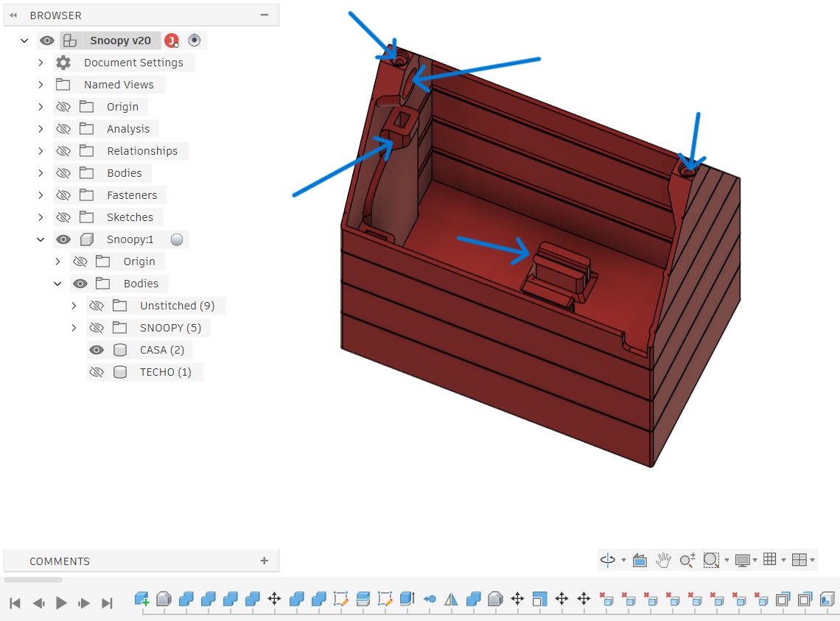Jump to the start of the timeline
Screen dimensions: 840x621
(x=15, y=603)
